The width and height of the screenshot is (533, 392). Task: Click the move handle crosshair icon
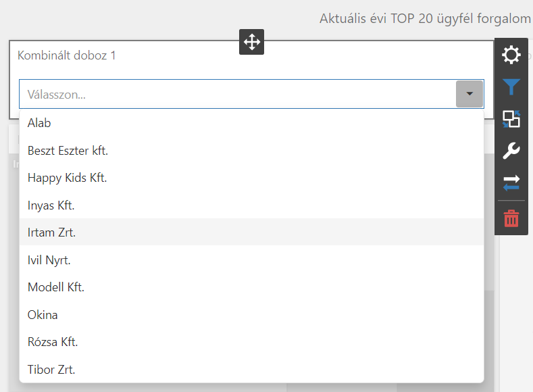(x=251, y=42)
